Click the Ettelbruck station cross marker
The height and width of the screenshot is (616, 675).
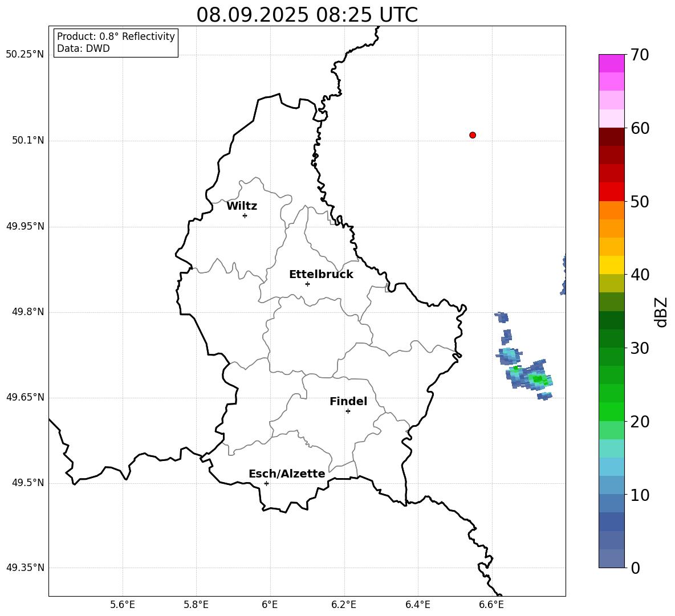tap(307, 284)
